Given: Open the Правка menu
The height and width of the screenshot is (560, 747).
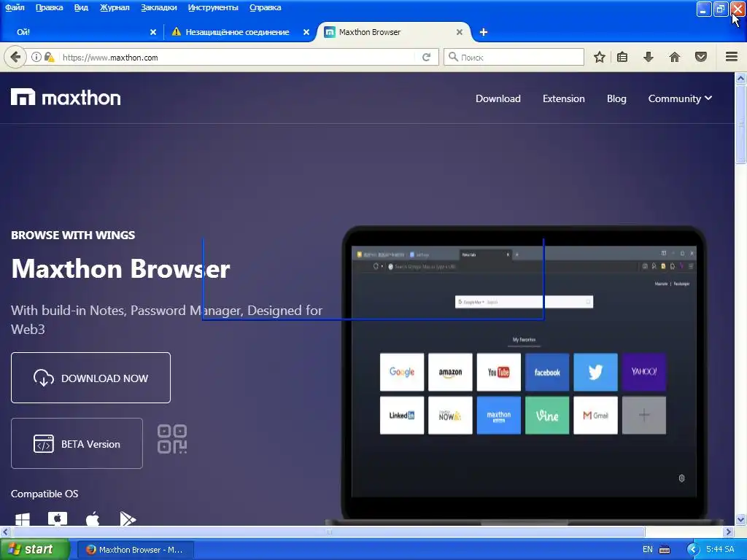Looking at the screenshot, I should point(49,7).
